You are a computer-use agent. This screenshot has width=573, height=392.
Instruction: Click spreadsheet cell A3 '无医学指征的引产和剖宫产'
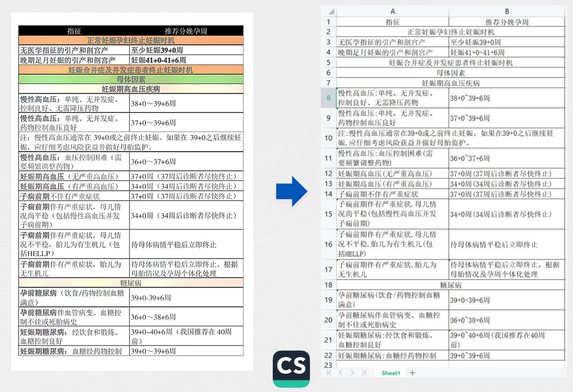[x=393, y=42]
